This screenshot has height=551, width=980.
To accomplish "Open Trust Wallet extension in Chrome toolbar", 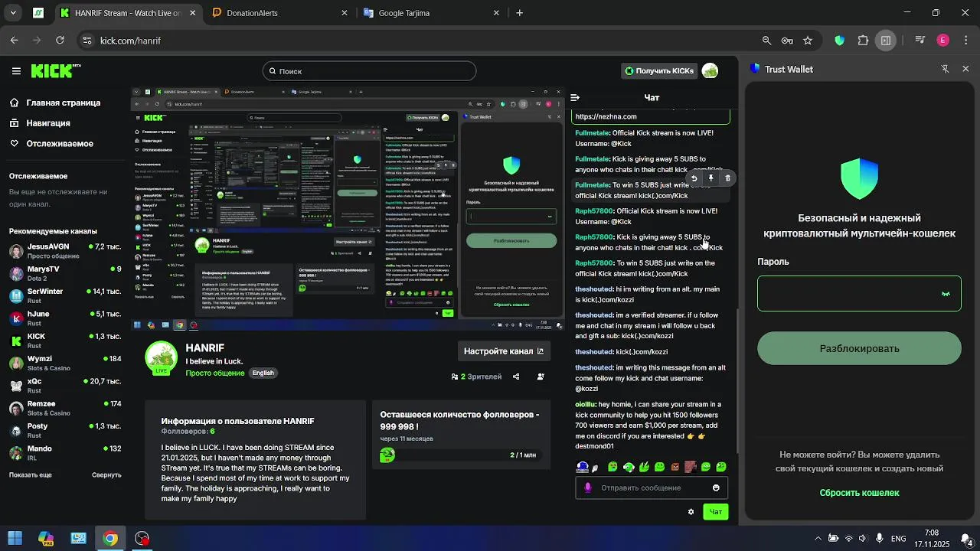I will click(x=840, y=41).
